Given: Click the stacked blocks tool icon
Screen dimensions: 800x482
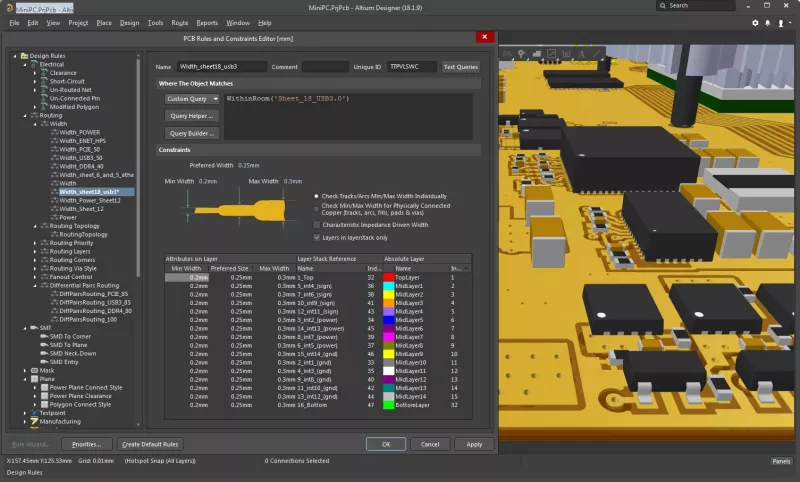Looking at the screenshot, I should 536,54.
